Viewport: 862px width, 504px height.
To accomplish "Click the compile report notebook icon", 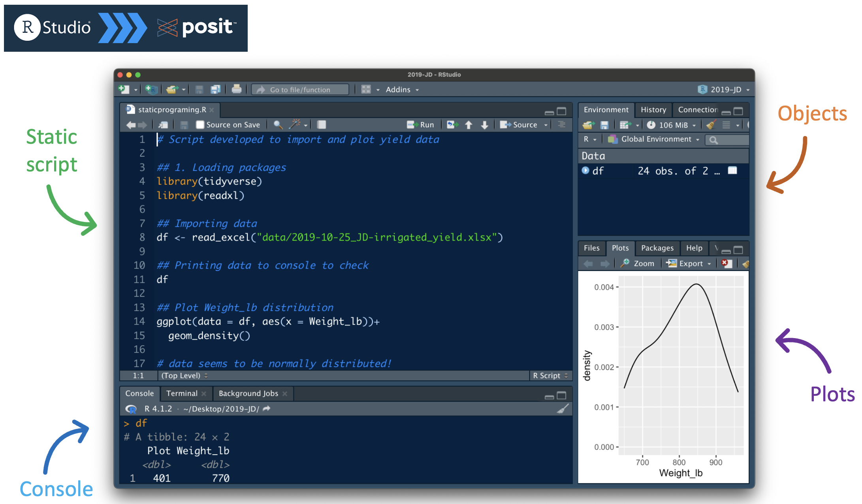I will [322, 125].
